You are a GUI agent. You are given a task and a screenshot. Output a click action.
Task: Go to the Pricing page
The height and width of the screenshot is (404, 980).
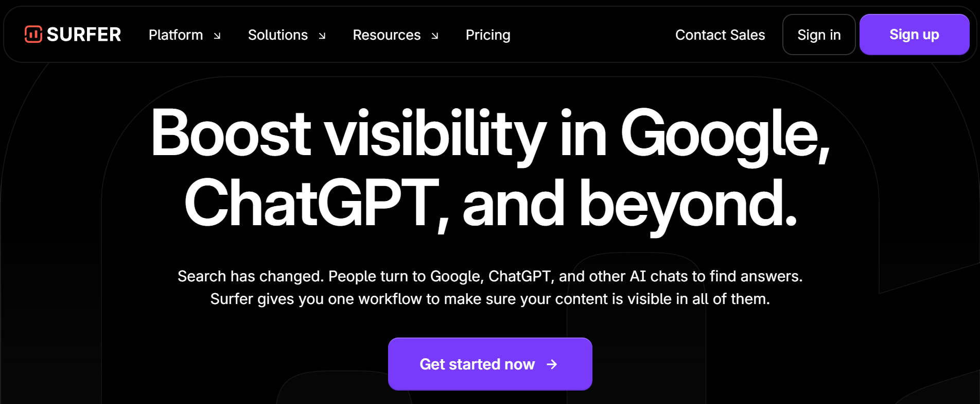[x=488, y=35]
